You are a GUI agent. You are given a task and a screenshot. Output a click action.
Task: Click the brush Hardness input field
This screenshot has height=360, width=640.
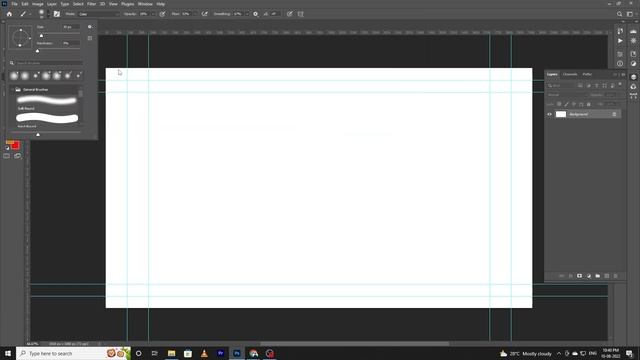[x=70, y=43]
